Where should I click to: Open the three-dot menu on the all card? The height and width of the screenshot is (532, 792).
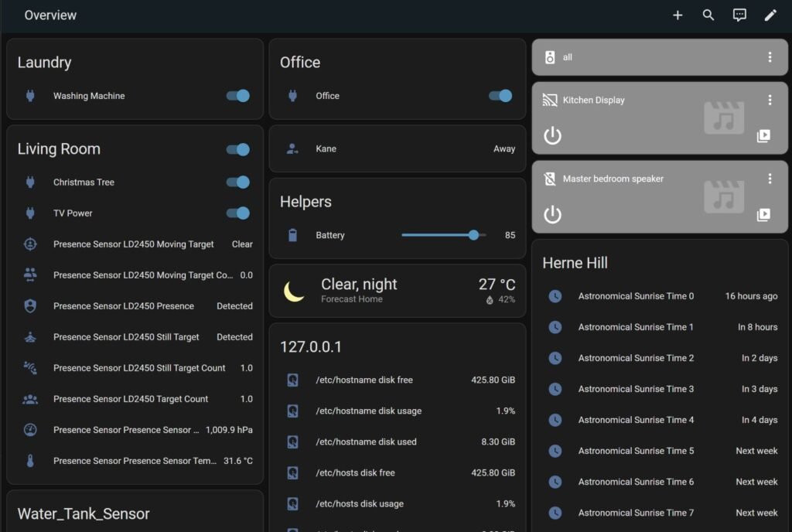[770, 56]
